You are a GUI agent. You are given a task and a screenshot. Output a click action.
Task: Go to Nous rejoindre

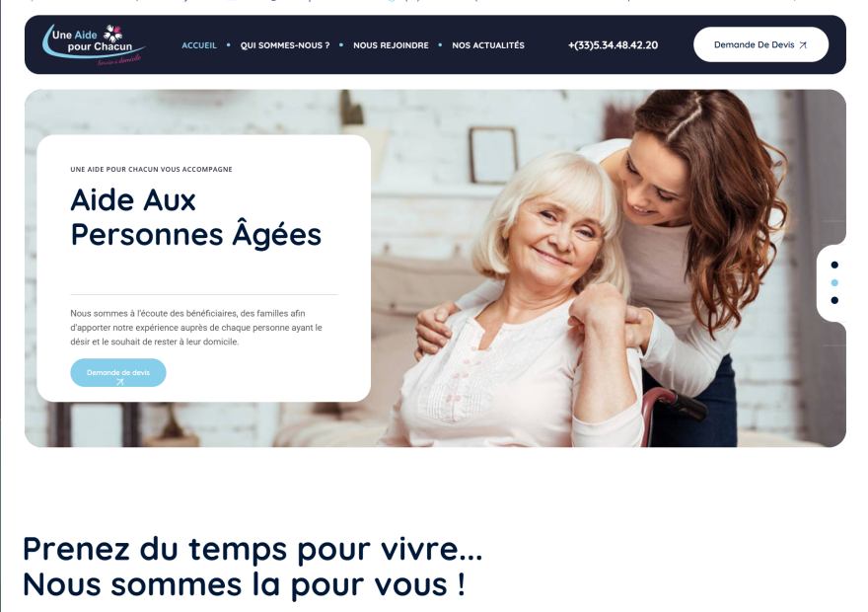391,45
